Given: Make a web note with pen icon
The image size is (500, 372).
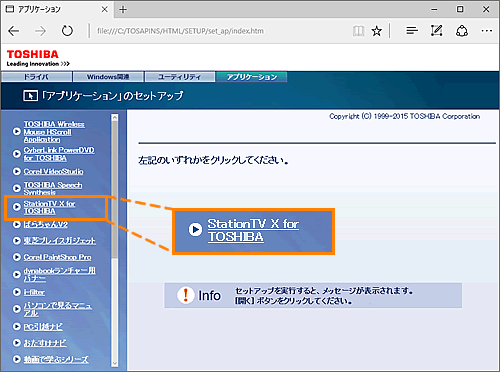Looking at the screenshot, I should [437, 31].
